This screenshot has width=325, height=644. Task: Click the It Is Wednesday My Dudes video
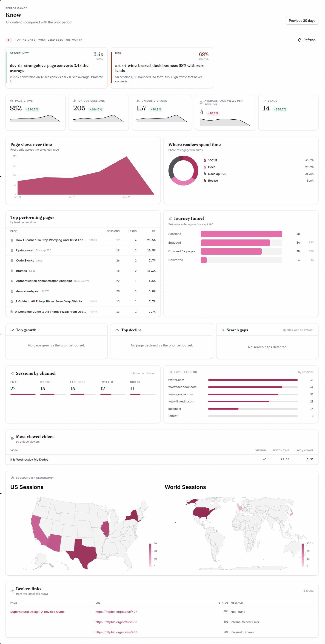pos(29,459)
